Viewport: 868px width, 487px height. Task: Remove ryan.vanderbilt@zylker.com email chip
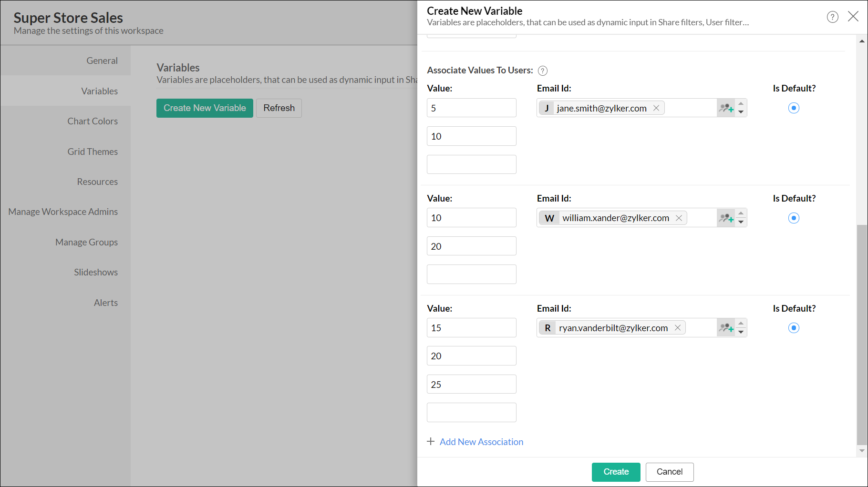click(x=678, y=328)
